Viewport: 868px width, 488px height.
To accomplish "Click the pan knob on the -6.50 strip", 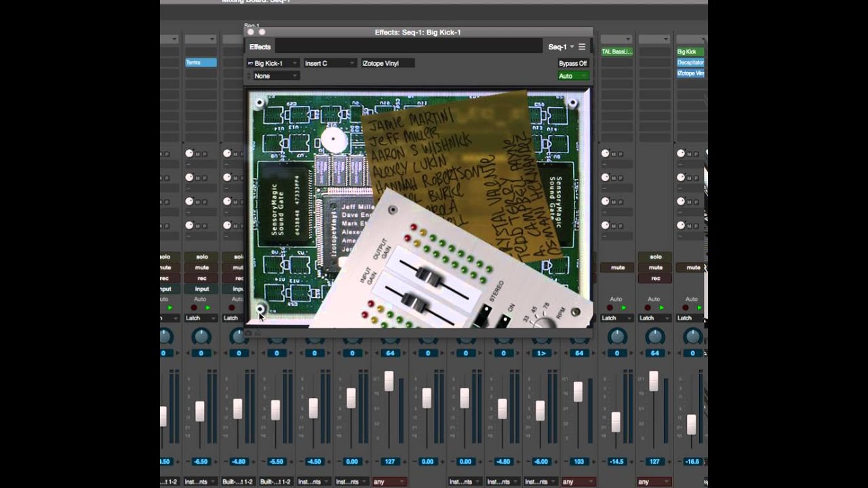I will pos(201,336).
